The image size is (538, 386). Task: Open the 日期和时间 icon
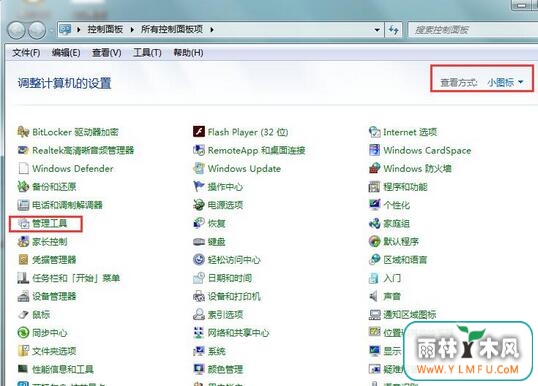[x=199, y=278]
